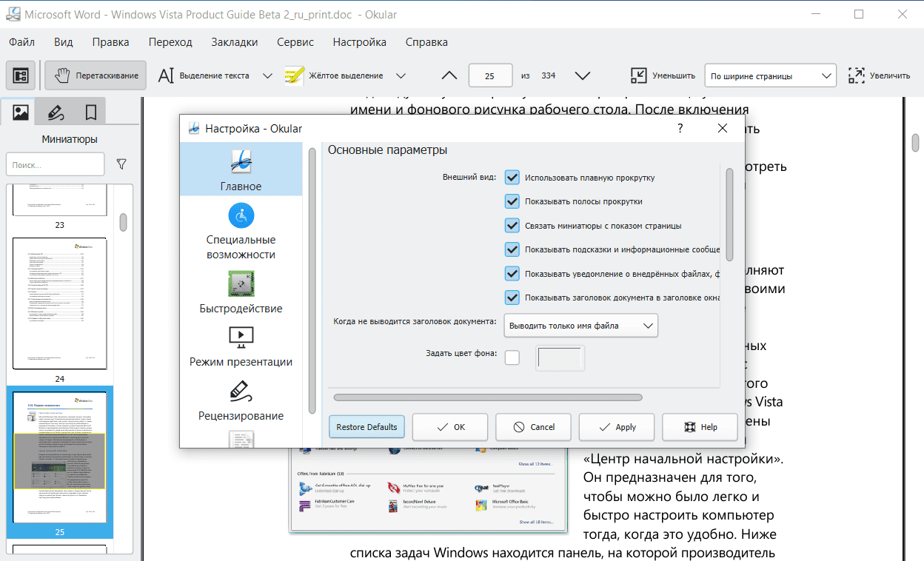Click the thumbnail filter funnel icon
Image resolution: width=924 pixels, height=561 pixels.
point(121,164)
